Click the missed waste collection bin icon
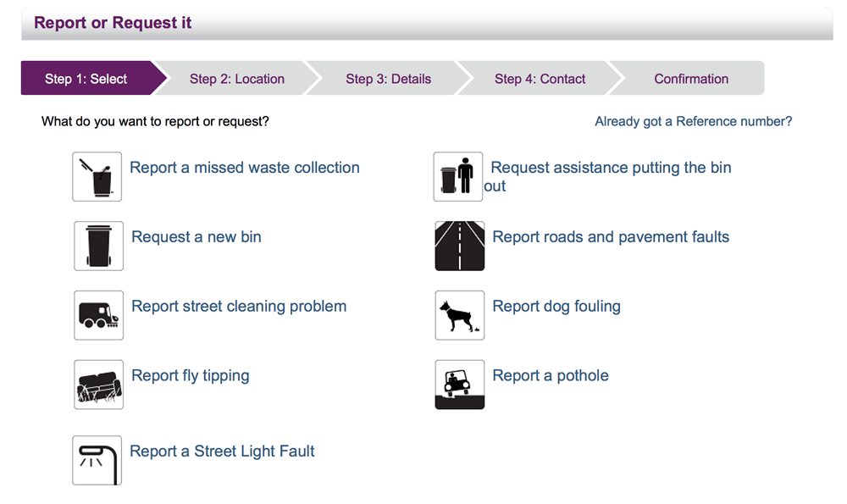847x504 pixels. coord(97,177)
